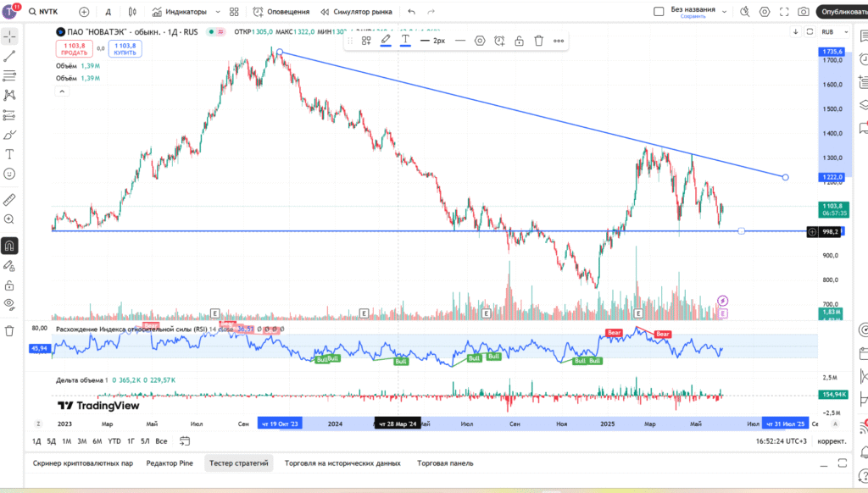Open drawing templates in floating toolbar
The image size is (868, 493).
pos(366,41)
